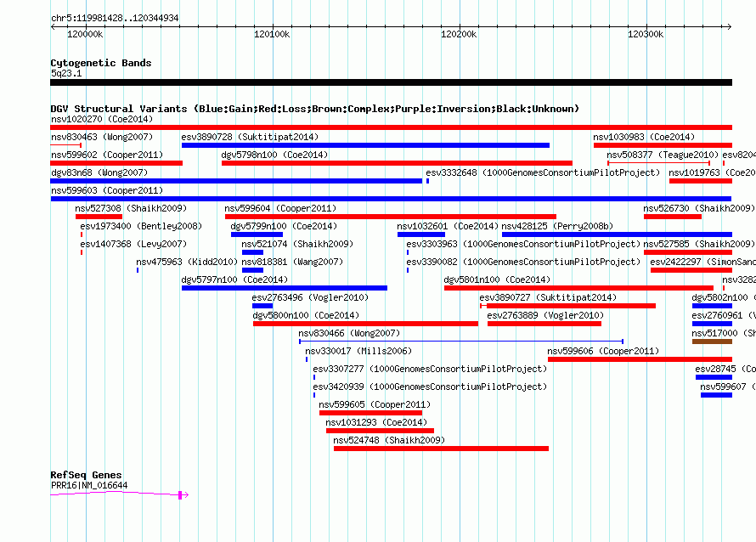Select the dgv5799n100 (Coe2014) label
Screen dimensions: 756x542
pyautogui.click(x=284, y=226)
